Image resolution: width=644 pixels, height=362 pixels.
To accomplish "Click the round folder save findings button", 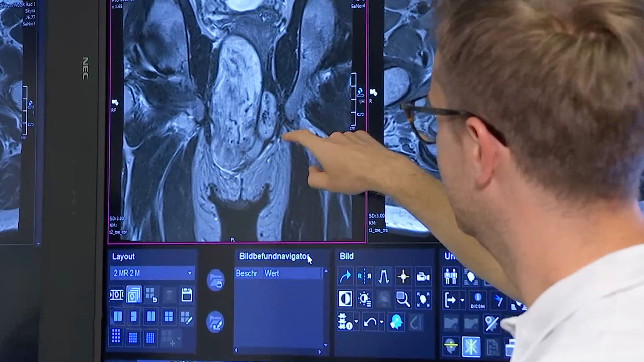I will click(215, 281).
